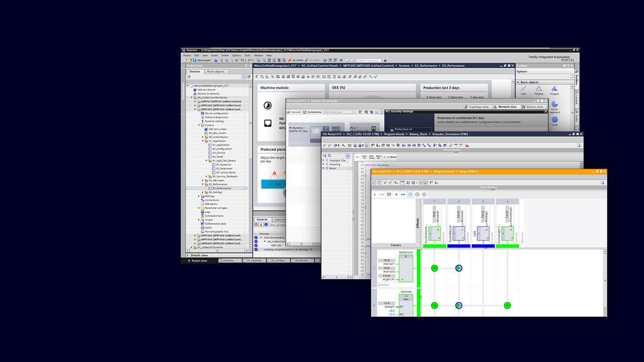This screenshot has width=644, height=362.
Task: Click the red warning triangle on Produced pieces
Action: tap(274, 173)
